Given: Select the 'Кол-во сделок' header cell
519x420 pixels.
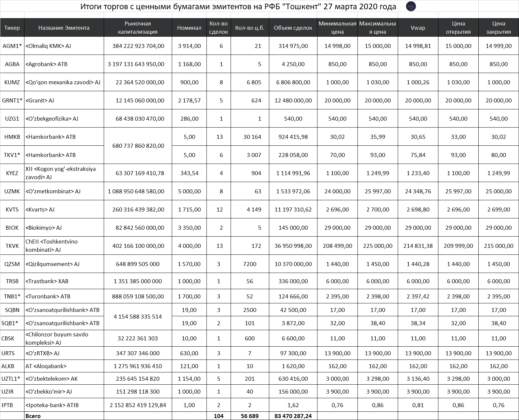Looking at the screenshot, I should pos(218,28).
